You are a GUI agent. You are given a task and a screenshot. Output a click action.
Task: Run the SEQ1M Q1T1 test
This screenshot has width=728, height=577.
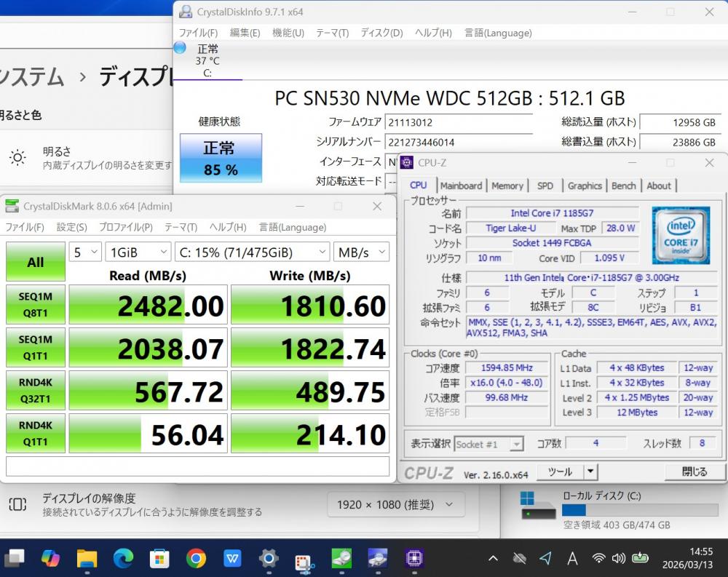click(x=36, y=347)
